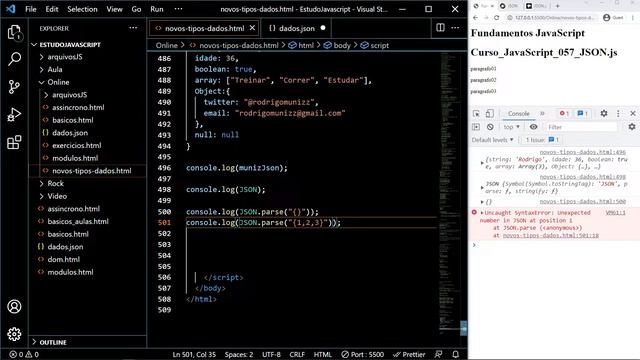The image size is (640, 360).
Task: Close the novos-tipos-dados.html tab
Action: [x=252, y=28]
